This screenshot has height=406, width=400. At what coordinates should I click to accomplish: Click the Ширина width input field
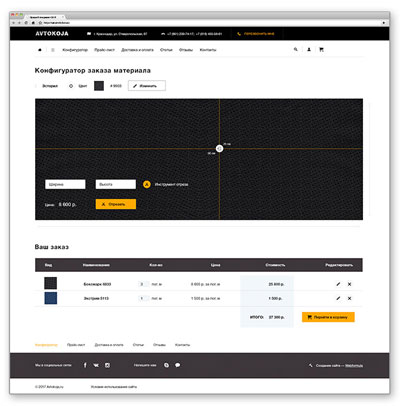(65, 184)
